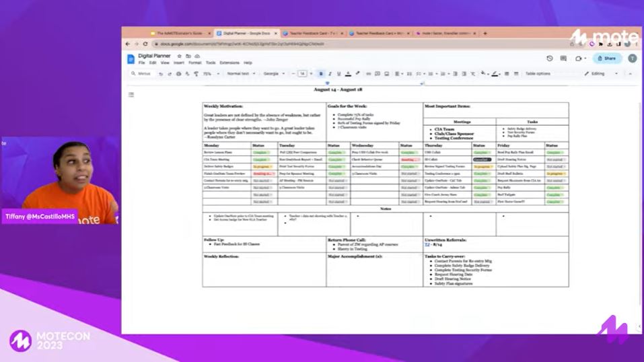The image size is (644, 362).
Task: Decrease the indent
Action: click(x=455, y=74)
